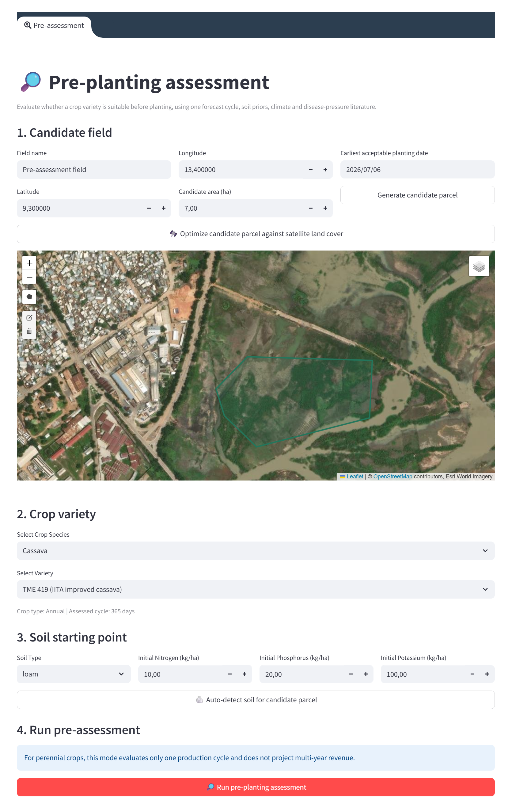Increment Candidate area in hectares
Screen dimensions: 508x812
click(x=325, y=209)
